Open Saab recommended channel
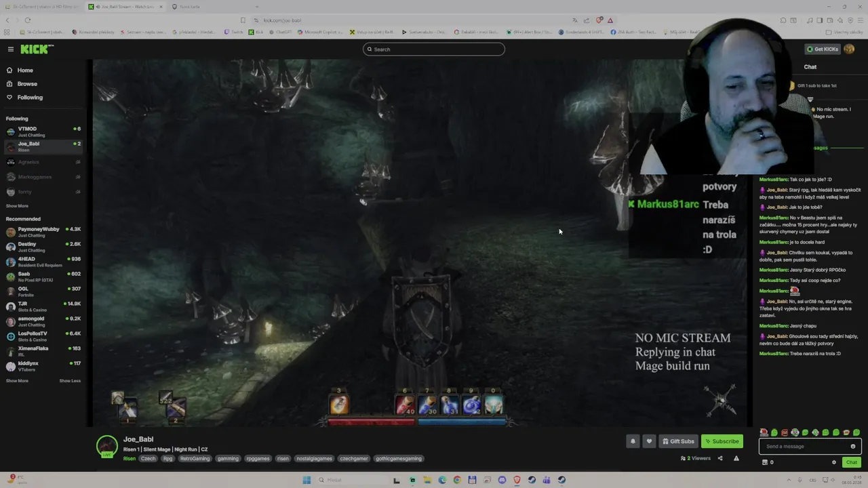 coord(43,277)
